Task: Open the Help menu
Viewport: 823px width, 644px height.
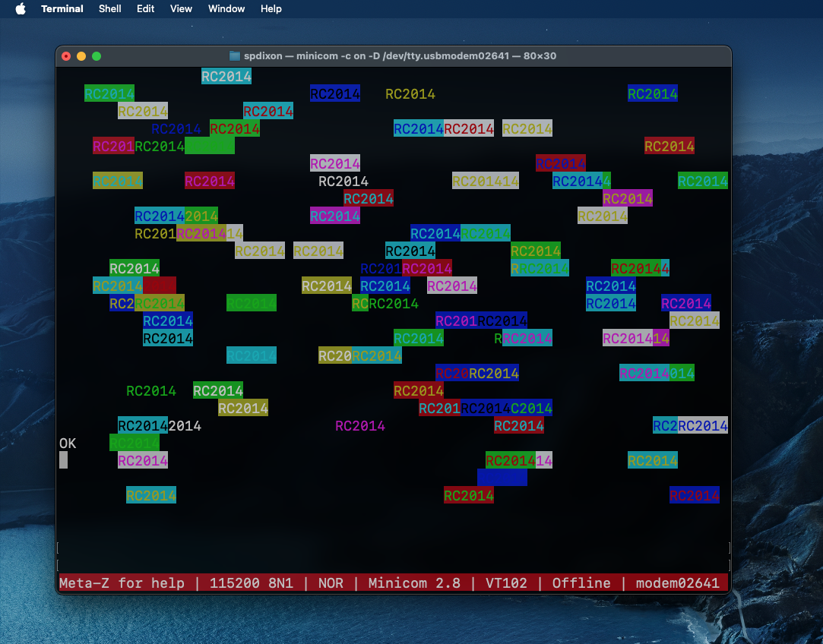Action: [x=271, y=9]
